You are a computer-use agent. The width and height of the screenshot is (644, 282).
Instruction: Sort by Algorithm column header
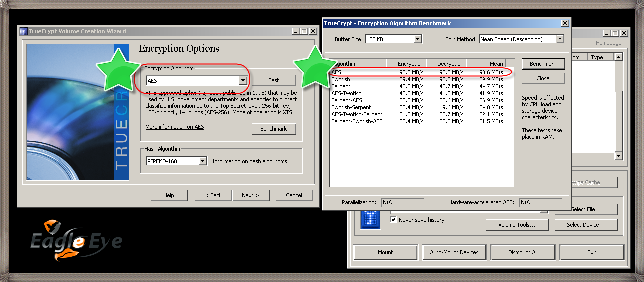(357, 64)
